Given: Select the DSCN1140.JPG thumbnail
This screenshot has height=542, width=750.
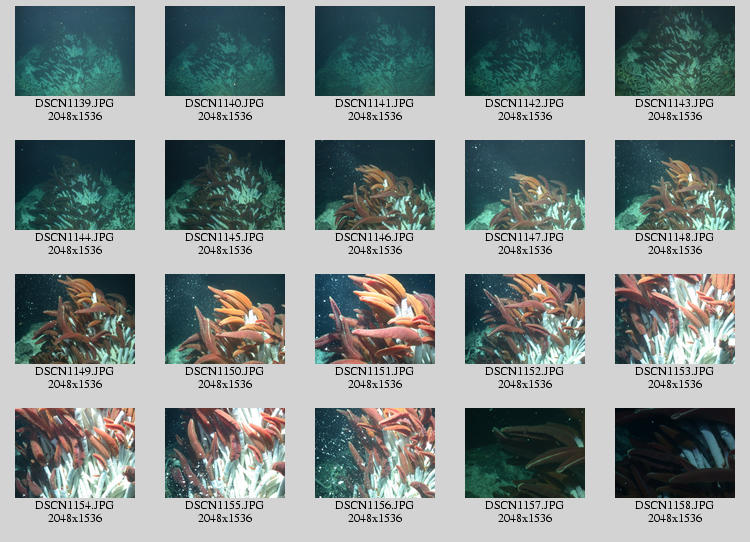Looking at the screenshot, I should pyautogui.click(x=225, y=51).
